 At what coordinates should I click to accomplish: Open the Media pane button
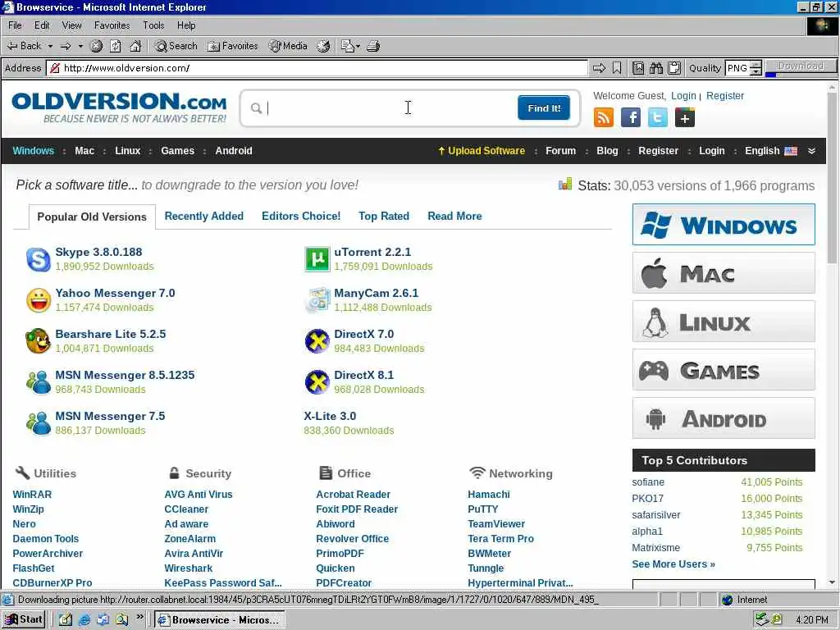288,46
